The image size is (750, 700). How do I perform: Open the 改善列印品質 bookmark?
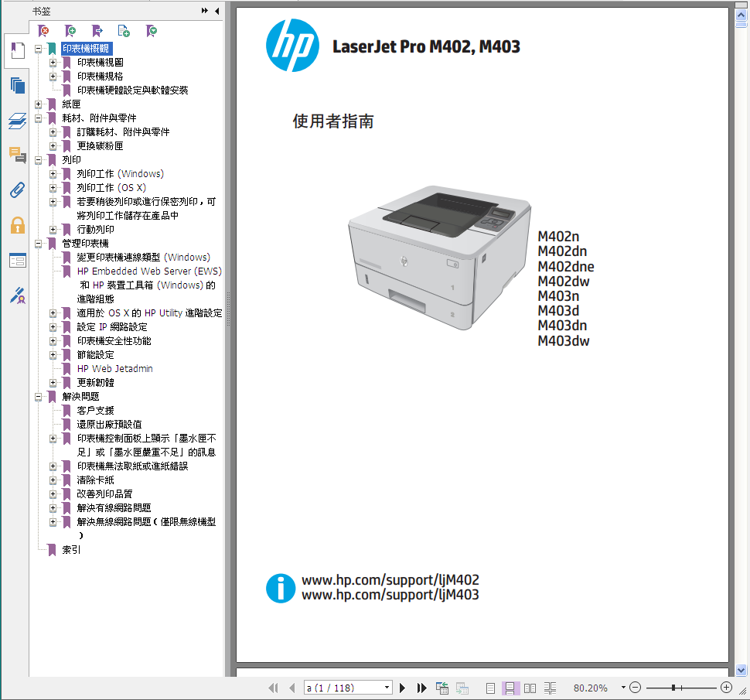point(104,493)
